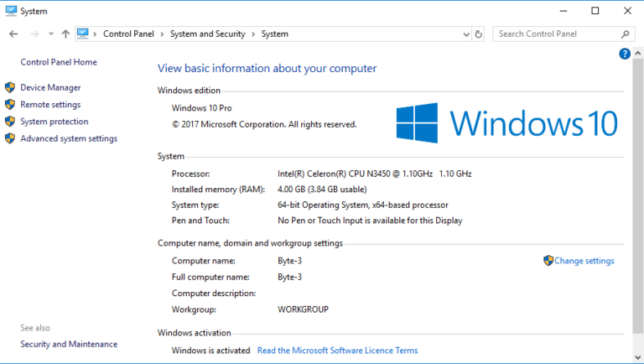Select '64-bit Operating System' system type text
644x364 pixels.
click(x=323, y=205)
